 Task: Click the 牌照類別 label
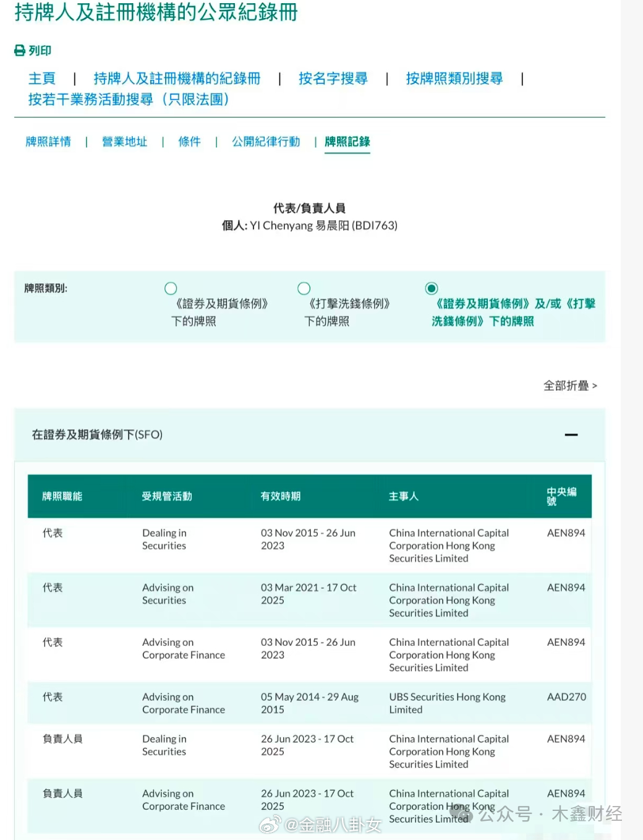click(46, 288)
